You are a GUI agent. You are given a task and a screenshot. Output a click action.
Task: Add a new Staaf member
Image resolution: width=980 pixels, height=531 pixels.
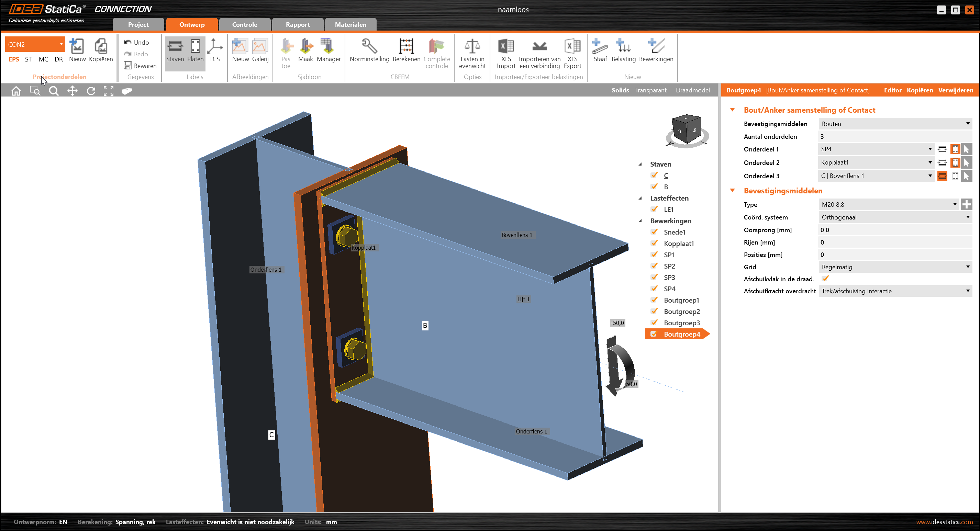click(x=600, y=47)
